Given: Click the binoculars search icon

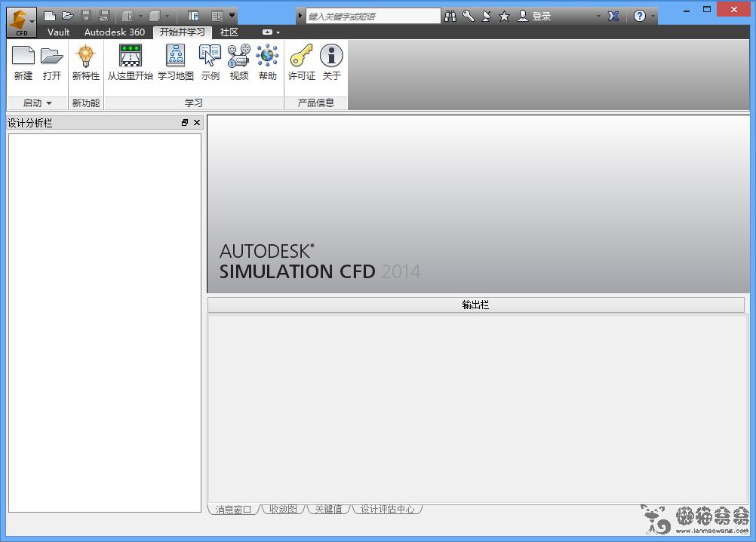Looking at the screenshot, I should point(450,17).
